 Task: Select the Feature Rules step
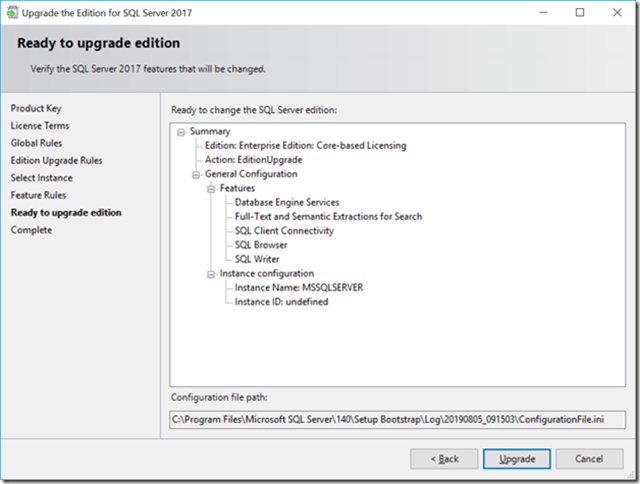(x=38, y=195)
